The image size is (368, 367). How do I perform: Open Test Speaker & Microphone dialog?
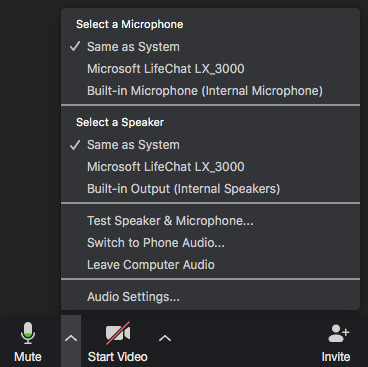[210, 221]
